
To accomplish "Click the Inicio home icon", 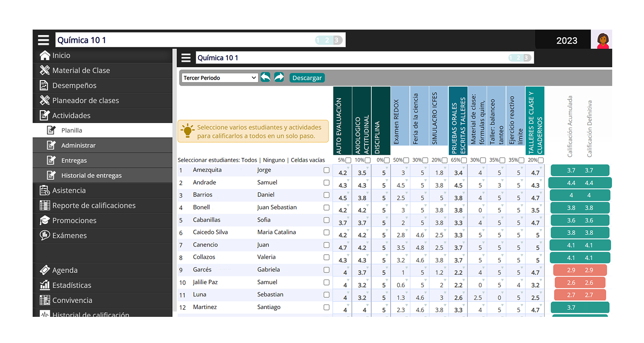I will [x=45, y=56].
